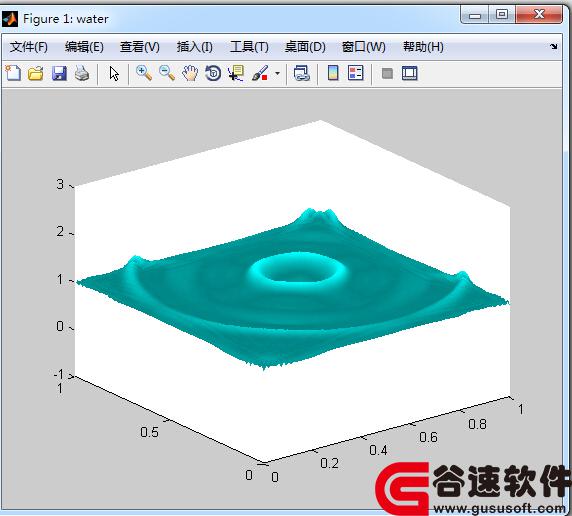Open the 文件(F) menu
Image resolution: width=572 pixels, height=516 pixels.
pyautogui.click(x=28, y=47)
